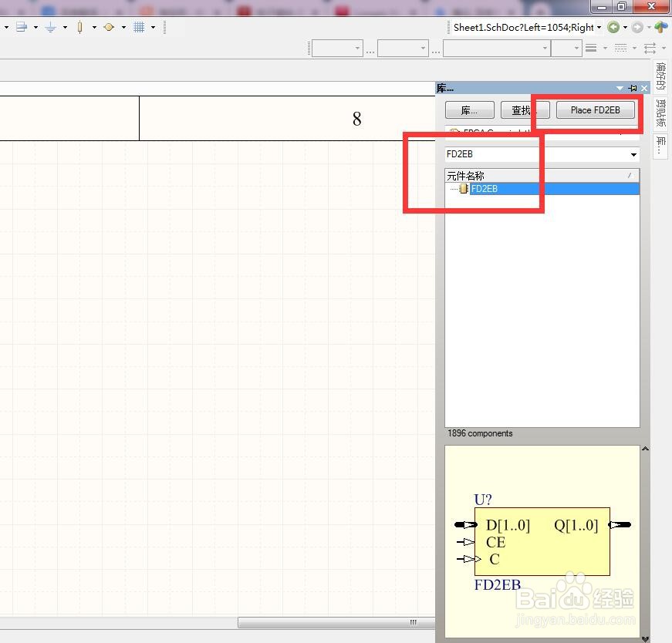672x643 pixels.
Task: Click the grey navigate forward icon
Action: 637,28
